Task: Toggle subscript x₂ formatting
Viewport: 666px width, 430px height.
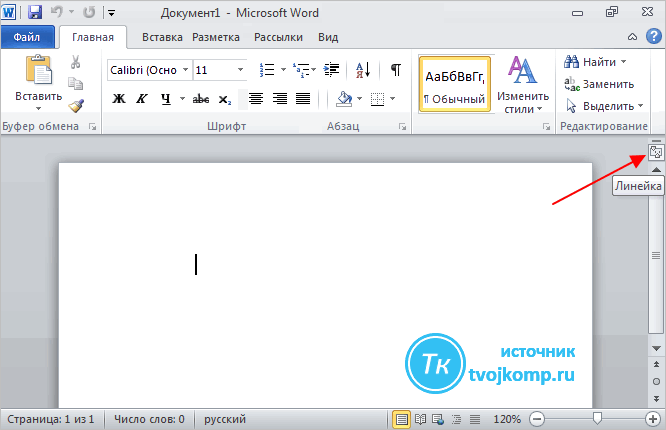Action: [x=225, y=100]
